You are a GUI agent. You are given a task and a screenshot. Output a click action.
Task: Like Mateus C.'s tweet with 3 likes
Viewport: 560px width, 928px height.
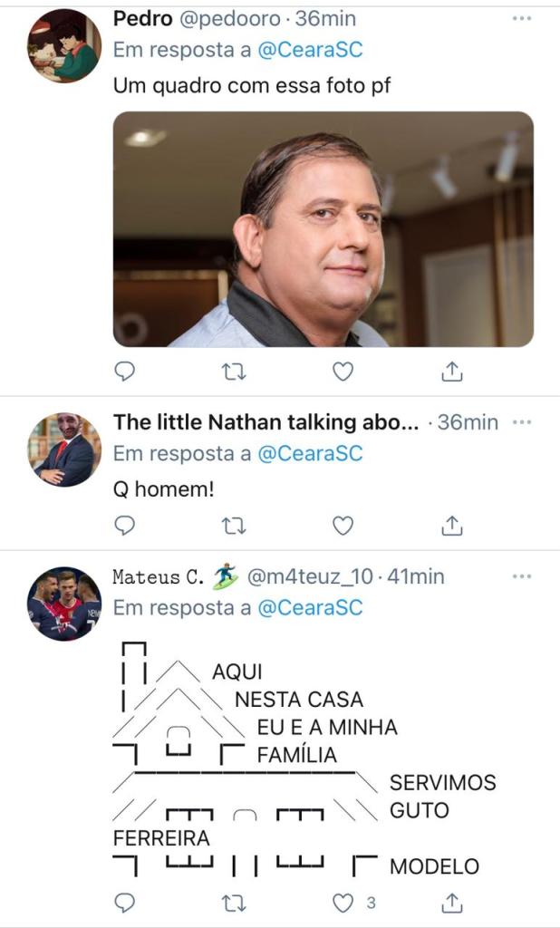[343, 903]
